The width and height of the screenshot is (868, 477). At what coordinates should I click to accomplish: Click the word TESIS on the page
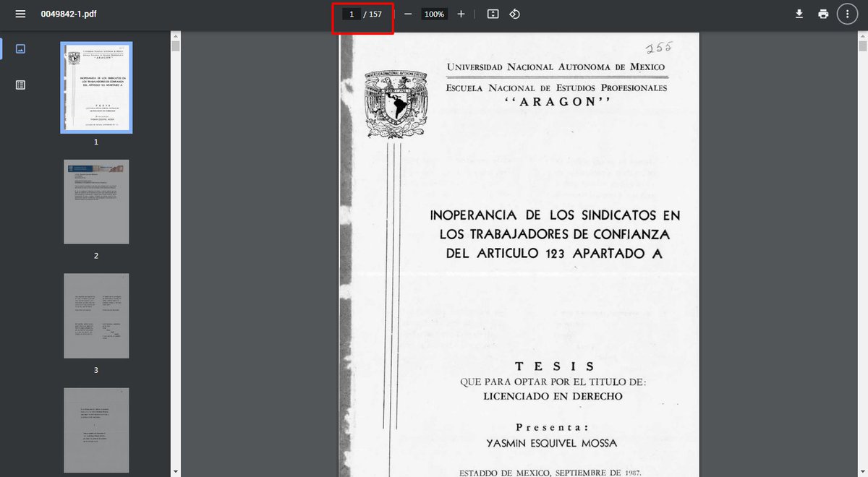pos(555,366)
